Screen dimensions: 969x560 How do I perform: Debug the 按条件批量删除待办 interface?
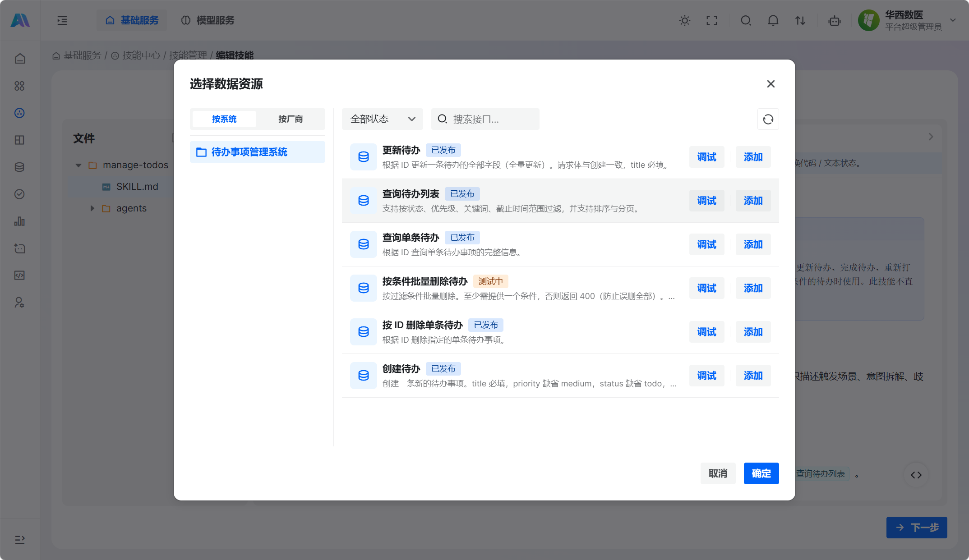click(707, 288)
